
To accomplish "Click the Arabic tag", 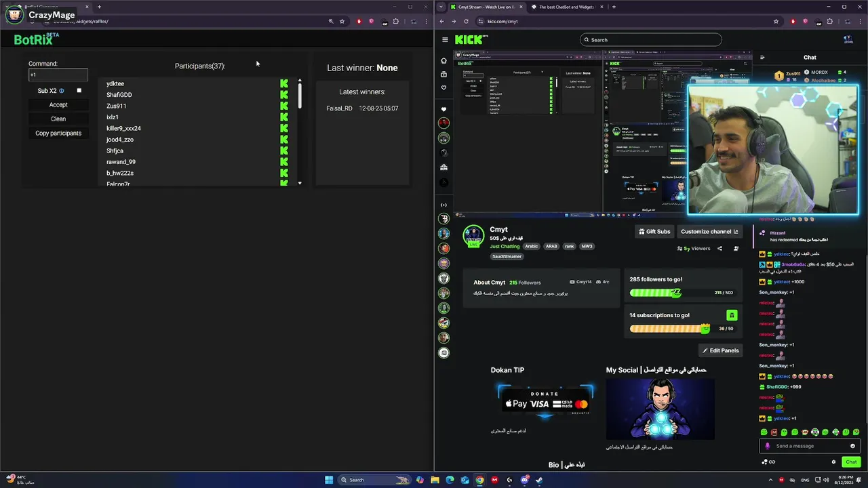I will [x=531, y=246].
